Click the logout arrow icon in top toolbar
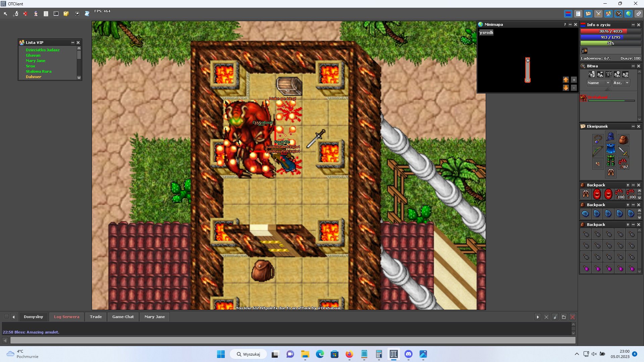Image resolution: width=644 pixels, height=362 pixels. 6,14
